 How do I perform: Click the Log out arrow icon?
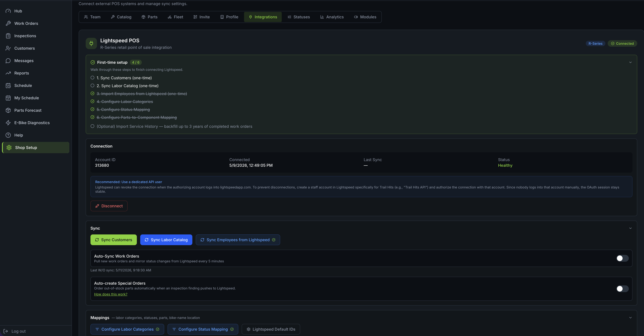(x=6, y=331)
